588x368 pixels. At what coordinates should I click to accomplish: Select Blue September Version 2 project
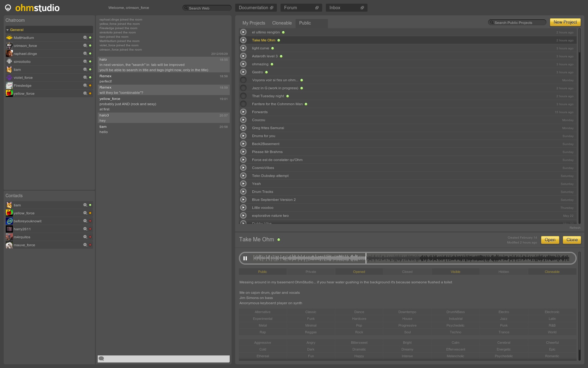[x=408, y=200]
